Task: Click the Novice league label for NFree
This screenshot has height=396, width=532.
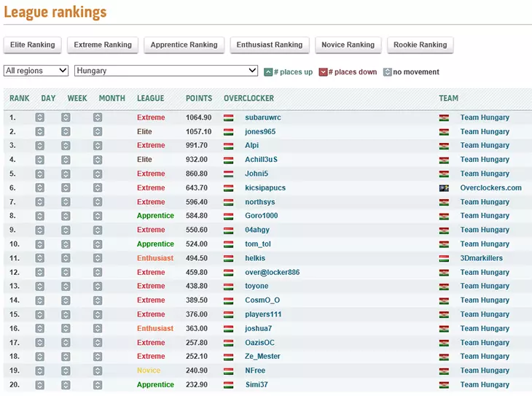Action: click(x=149, y=370)
